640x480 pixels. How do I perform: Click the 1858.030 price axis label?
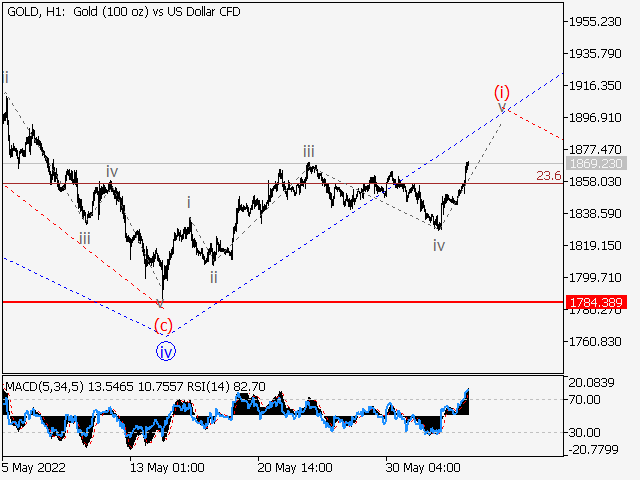coord(595,182)
